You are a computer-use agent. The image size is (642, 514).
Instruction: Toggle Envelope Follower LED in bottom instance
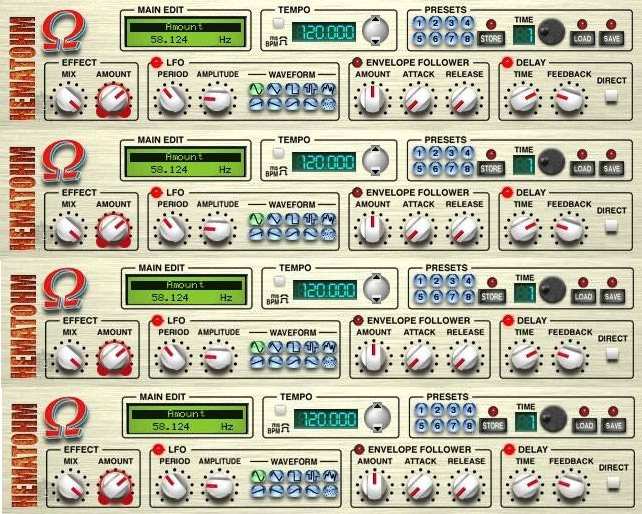click(359, 450)
